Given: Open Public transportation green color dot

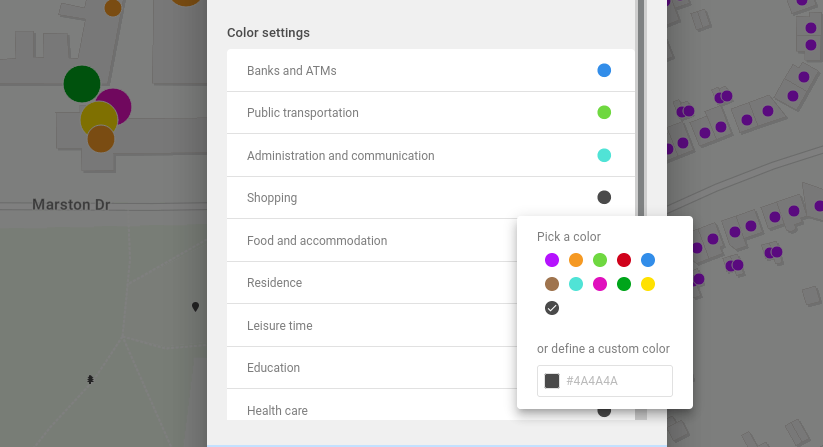Looking at the screenshot, I should tap(604, 113).
